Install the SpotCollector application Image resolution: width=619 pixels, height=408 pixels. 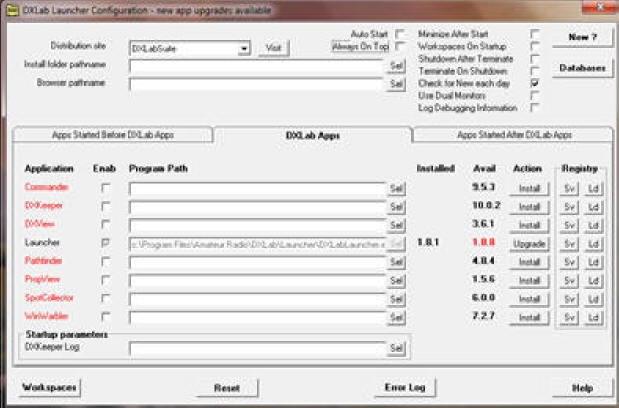(x=529, y=299)
